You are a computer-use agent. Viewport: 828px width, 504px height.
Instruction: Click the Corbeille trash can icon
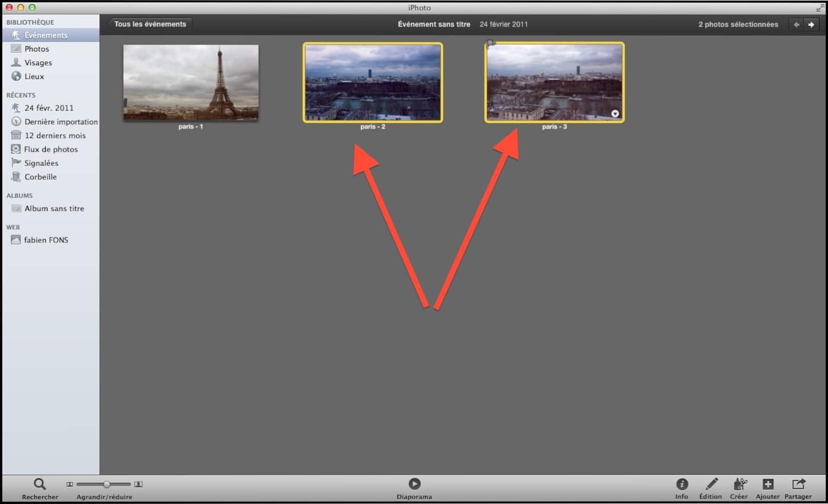point(16,177)
